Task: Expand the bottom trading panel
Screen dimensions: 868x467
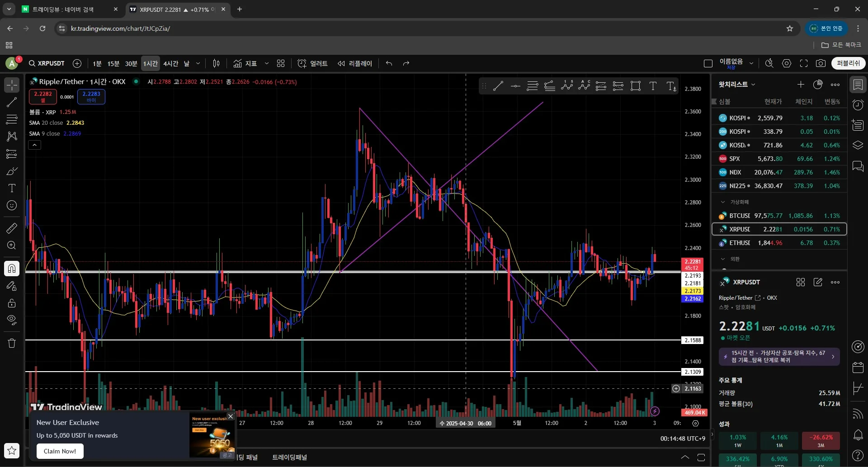Action: pos(685,457)
